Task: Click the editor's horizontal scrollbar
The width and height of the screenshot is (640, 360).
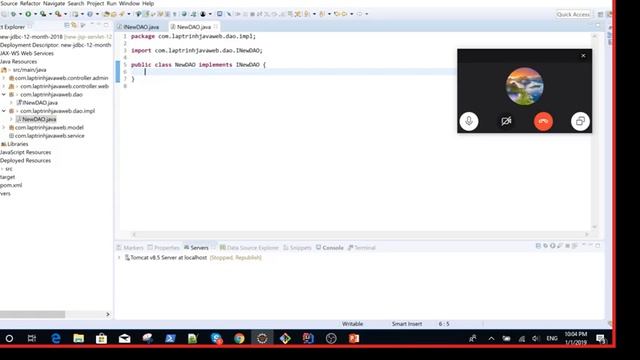Action: (x=360, y=234)
